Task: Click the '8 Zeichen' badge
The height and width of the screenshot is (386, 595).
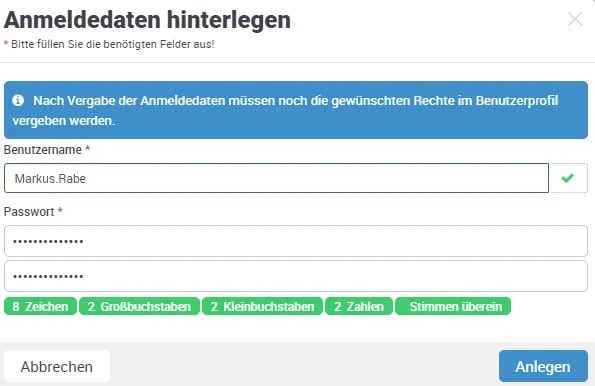Action: point(40,306)
